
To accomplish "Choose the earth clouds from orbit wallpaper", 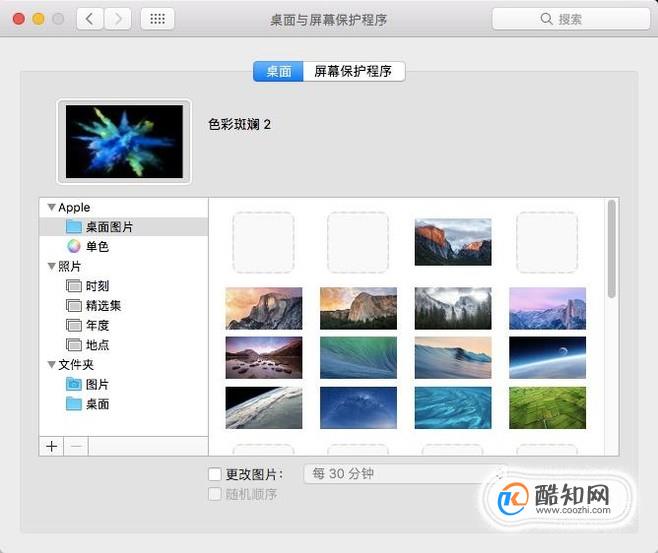I will pos(264,408).
